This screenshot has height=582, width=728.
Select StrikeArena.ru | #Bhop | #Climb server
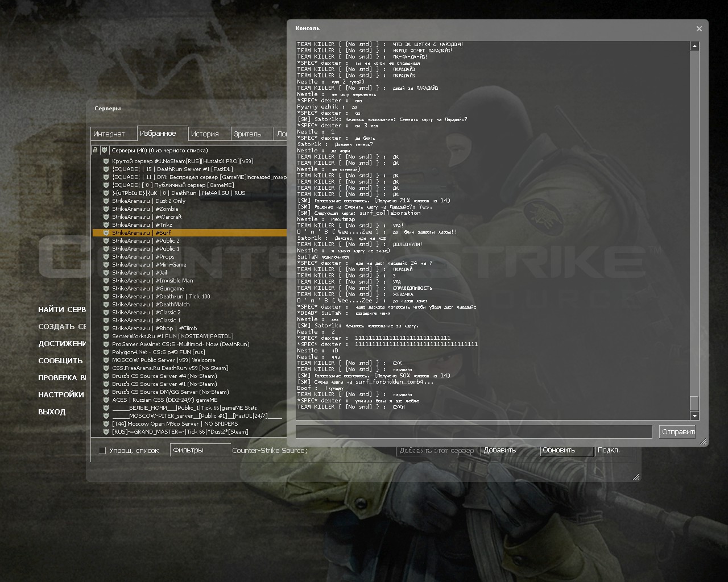[190, 329]
